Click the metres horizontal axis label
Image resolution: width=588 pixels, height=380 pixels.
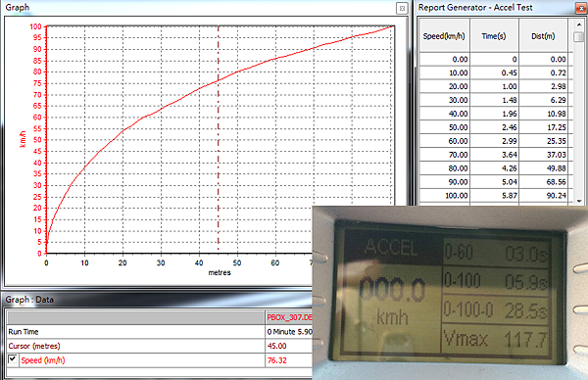(x=220, y=273)
